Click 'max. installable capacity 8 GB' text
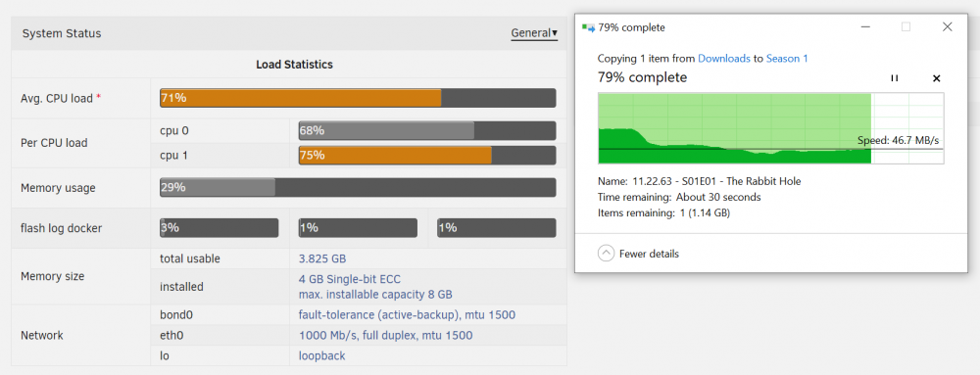 coord(375,294)
